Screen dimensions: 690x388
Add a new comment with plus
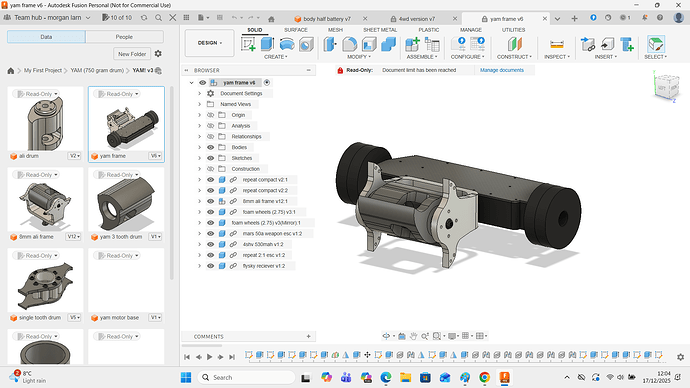click(308, 337)
